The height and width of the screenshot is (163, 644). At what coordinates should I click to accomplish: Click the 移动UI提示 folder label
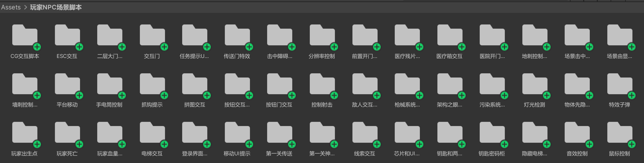coord(237,154)
